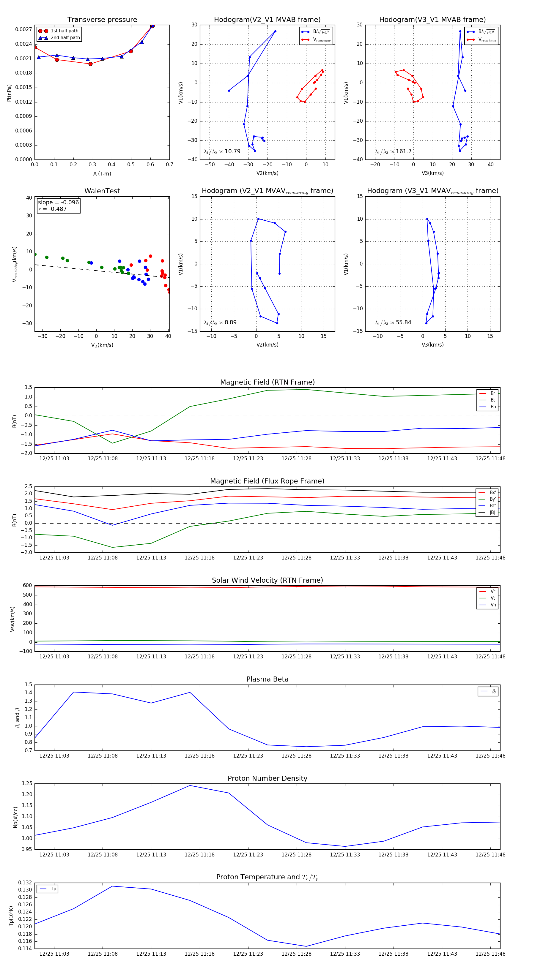
Task: Click the 'Pt(nPa)' y-axis label
Action: [9, 93]
